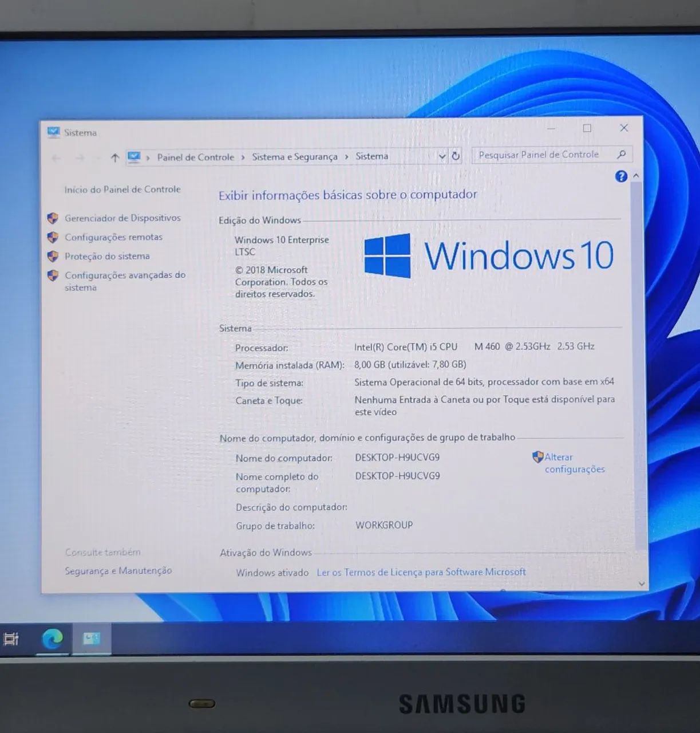
Task: Expand chevron before Painel de Controle breadcrumb
Action: point(148,157)
